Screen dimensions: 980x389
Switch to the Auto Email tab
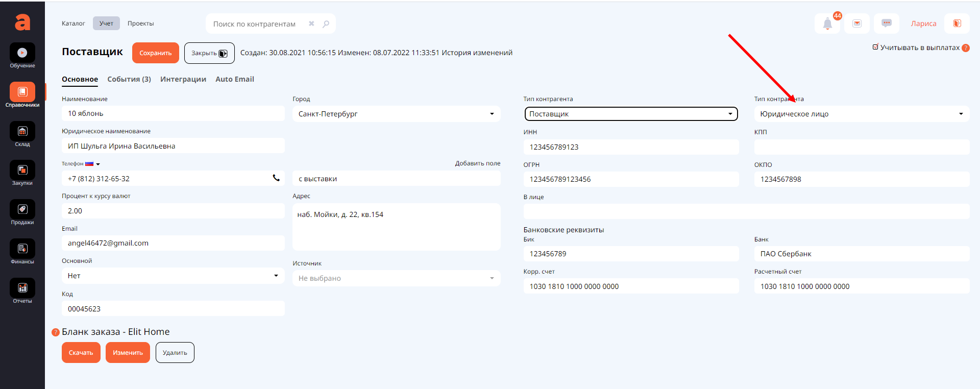point(235,79)
